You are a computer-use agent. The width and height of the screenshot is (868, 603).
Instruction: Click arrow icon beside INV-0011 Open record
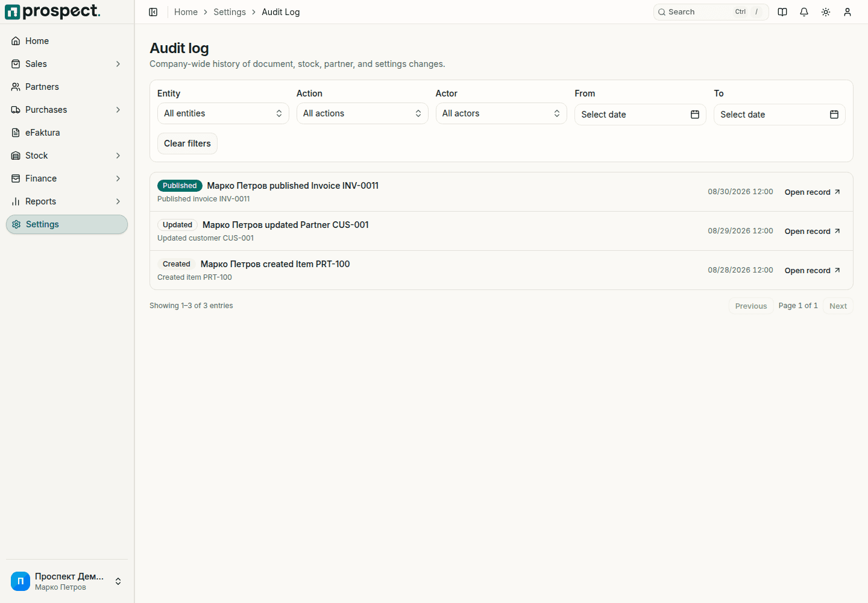tap(837, 192)
